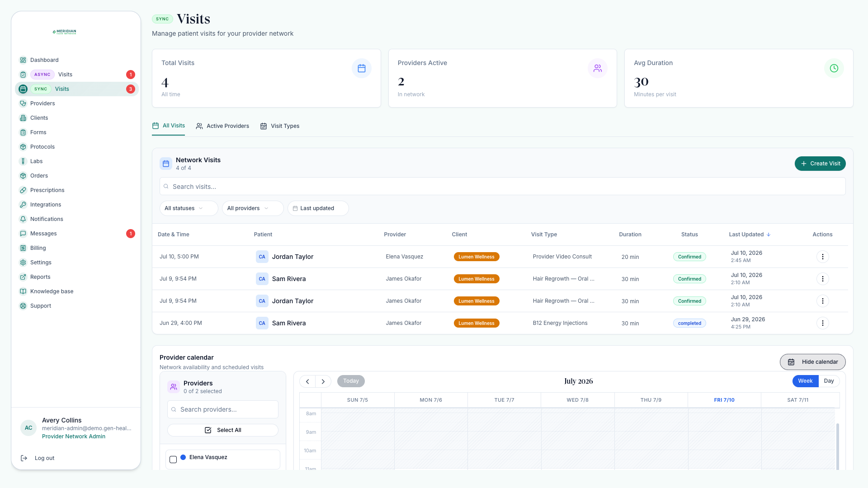Open actions menu for Jul 10 5:00 PM visit
Screen dimensions: 868x488
pyautogui.click(x=823, y=257)
